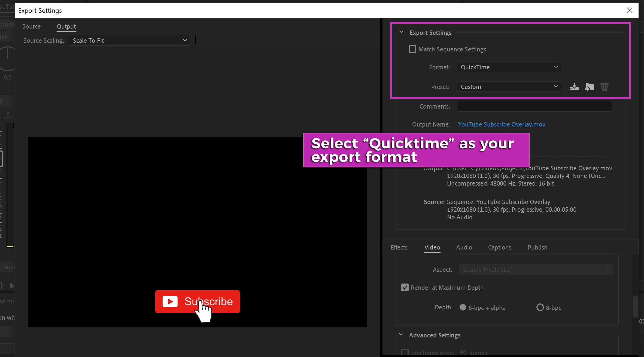Switch to the Audio tab
The image size is (644, 357).
coord(464,247)
